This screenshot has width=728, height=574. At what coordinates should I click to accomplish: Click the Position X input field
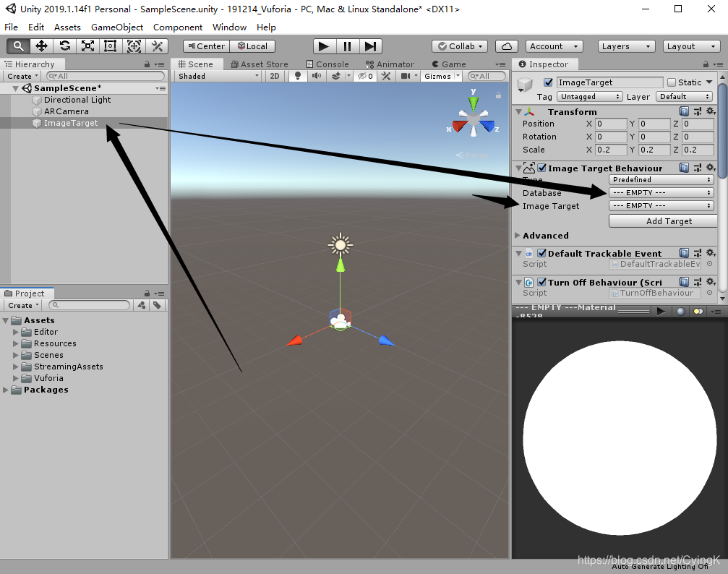(611, 124)
